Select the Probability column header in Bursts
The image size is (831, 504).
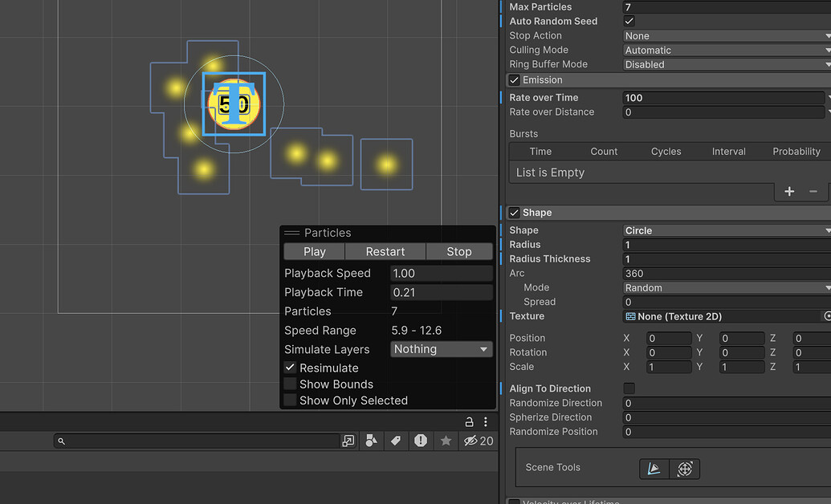pyautogui.click(x=796, y=151)
